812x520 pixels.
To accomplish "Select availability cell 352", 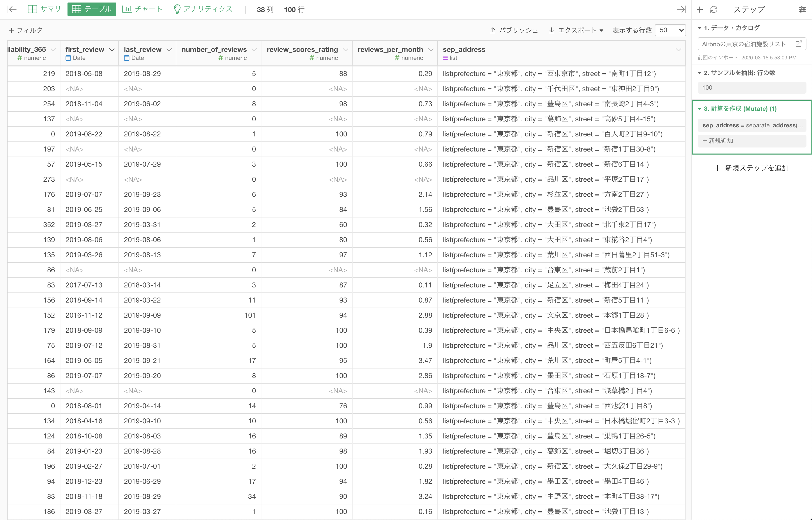I will 33,225.
